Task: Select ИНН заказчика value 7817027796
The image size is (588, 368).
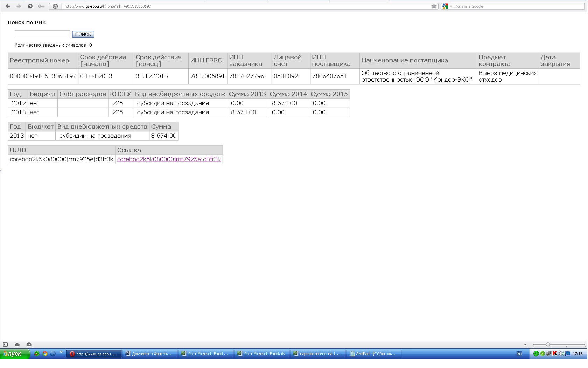Action: pos(250,76)
